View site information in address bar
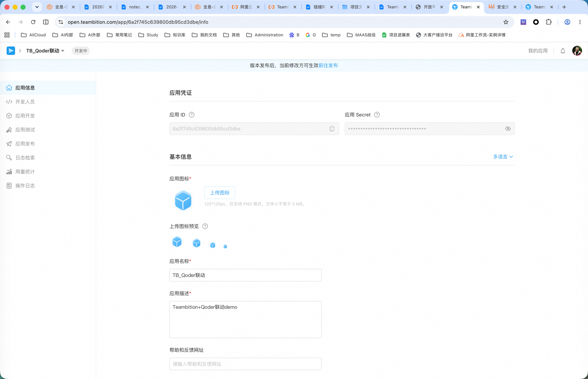588x379 pixels. click(x=61, y=22)
